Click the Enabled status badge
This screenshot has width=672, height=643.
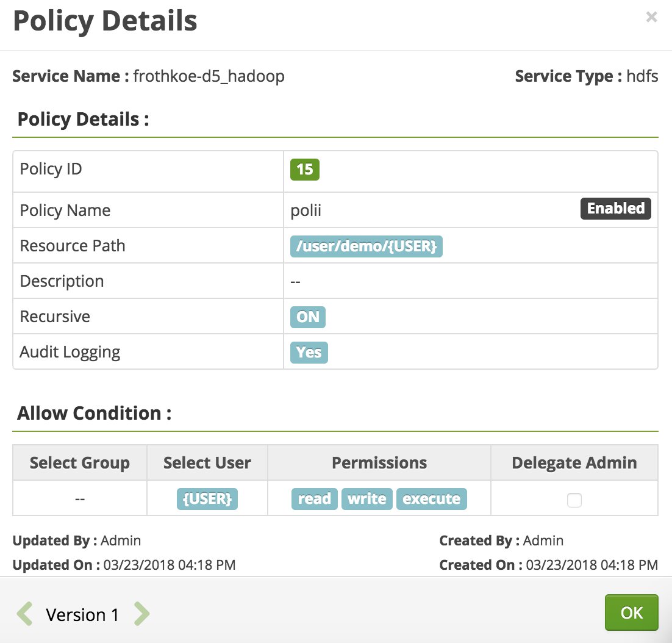(615, 209)
